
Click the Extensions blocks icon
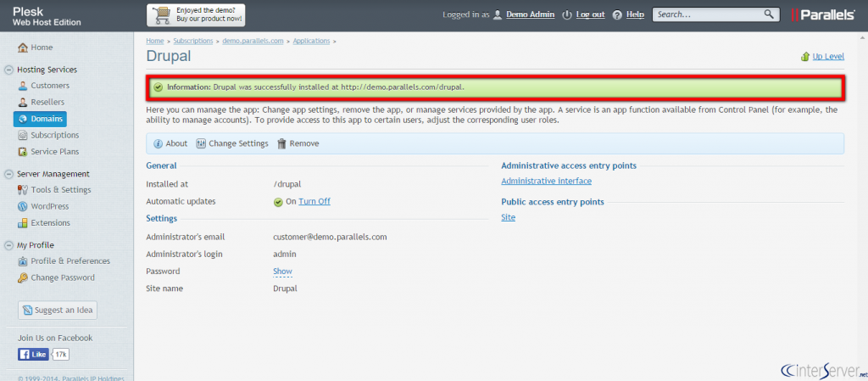point(23,223)
